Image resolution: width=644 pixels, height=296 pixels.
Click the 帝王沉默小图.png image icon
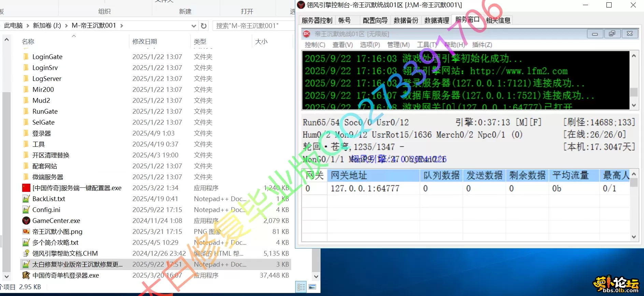(26, 231)
